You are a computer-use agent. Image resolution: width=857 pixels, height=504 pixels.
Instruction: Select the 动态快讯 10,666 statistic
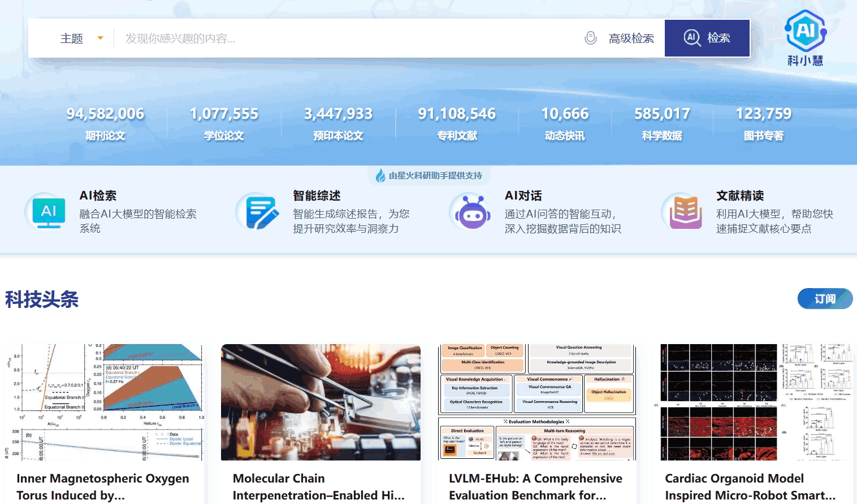click(565, 124)
